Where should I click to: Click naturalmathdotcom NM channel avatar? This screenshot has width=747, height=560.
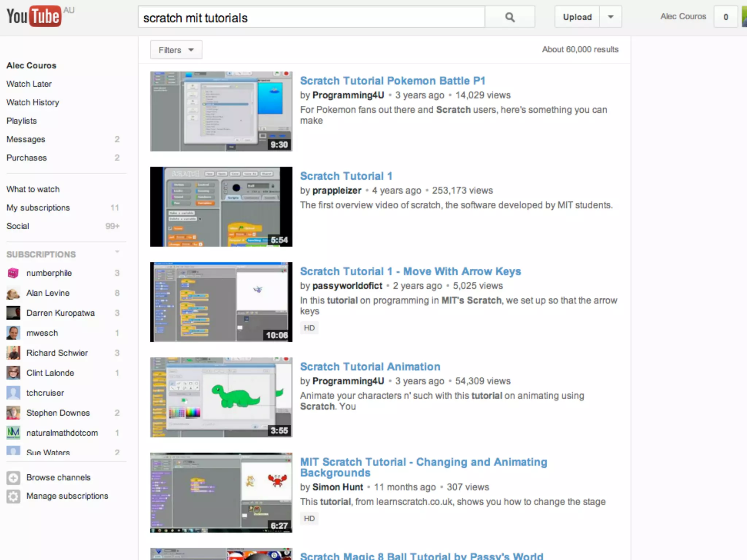[x=13, y=433]
